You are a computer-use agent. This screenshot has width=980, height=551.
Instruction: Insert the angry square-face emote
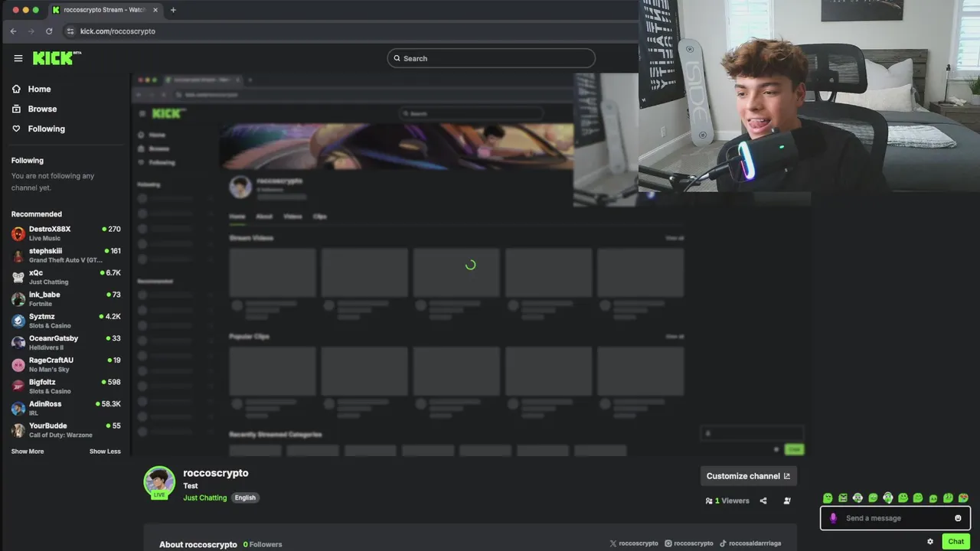click(x=843, y=498)
